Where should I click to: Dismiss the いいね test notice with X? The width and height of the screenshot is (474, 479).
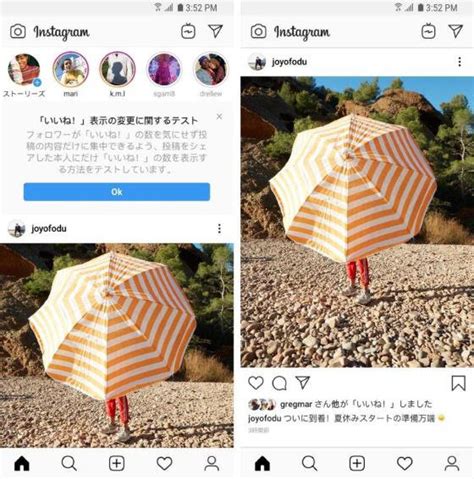tap(219, 116)
